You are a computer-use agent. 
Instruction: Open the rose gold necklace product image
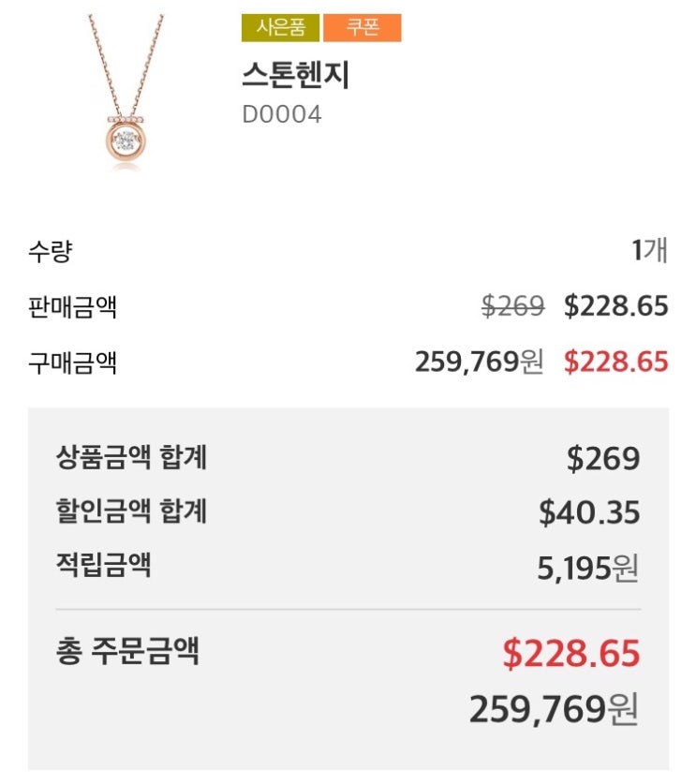[x=126, y=92]
